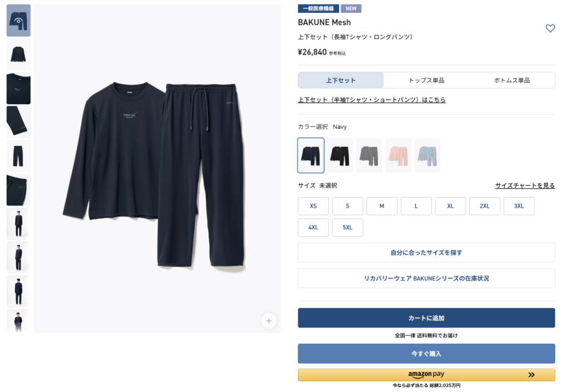Select the Black color swatch
This screenshot has width=570, height=392.
[340, 155]
